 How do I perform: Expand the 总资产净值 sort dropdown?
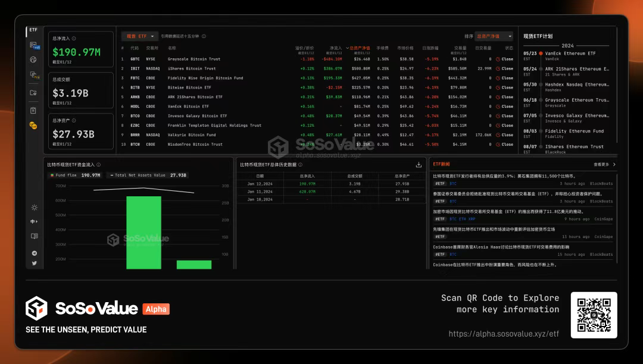(x=494, y=36)
